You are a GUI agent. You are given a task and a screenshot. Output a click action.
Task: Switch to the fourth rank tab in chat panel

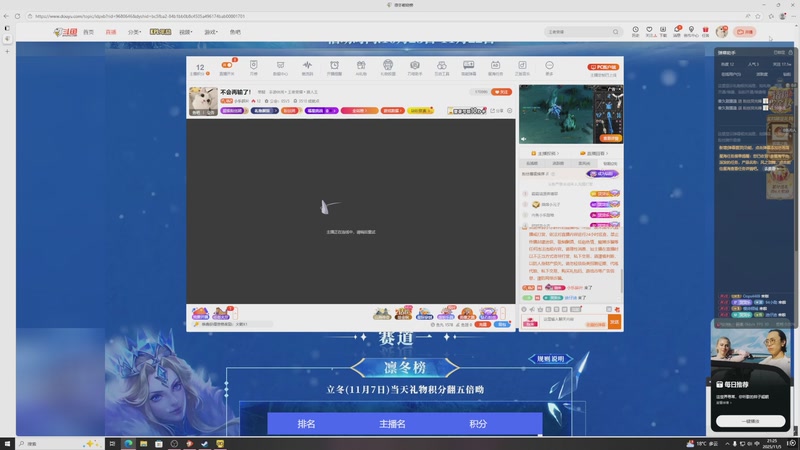tap(610, 163)
